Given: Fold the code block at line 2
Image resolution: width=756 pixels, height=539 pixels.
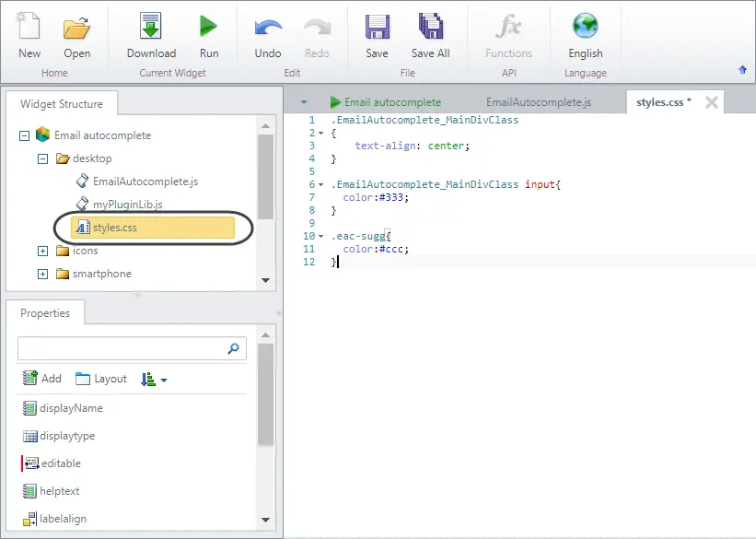Looking at the screenshot, I should click(x=321, y=133).
